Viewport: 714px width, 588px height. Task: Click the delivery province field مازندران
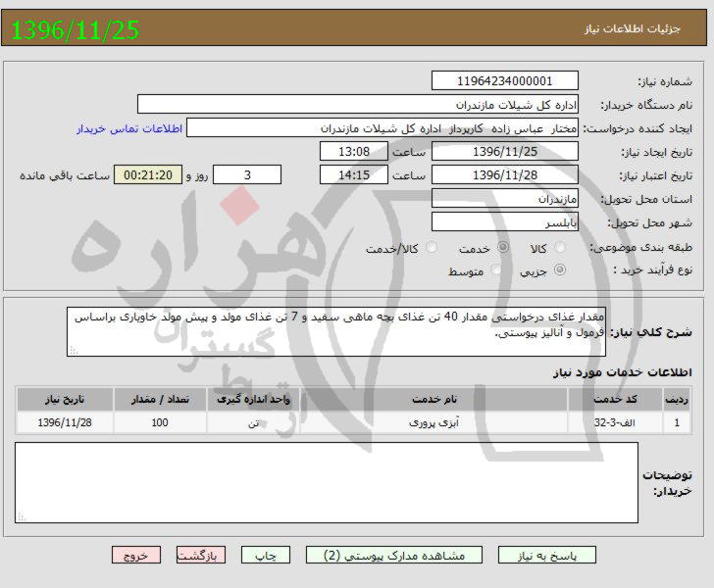[504, 199]
